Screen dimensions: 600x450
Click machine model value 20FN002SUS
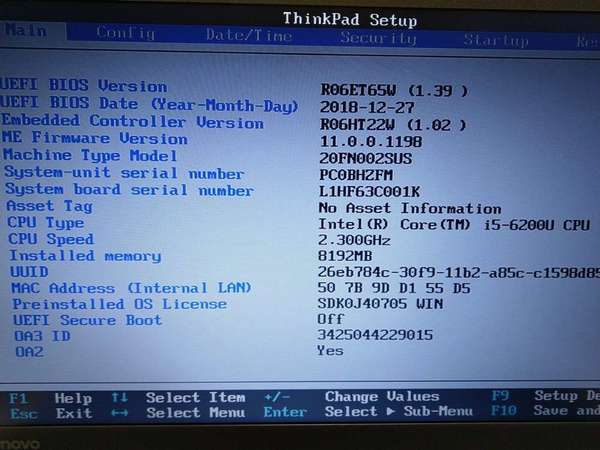click(365, 158)
